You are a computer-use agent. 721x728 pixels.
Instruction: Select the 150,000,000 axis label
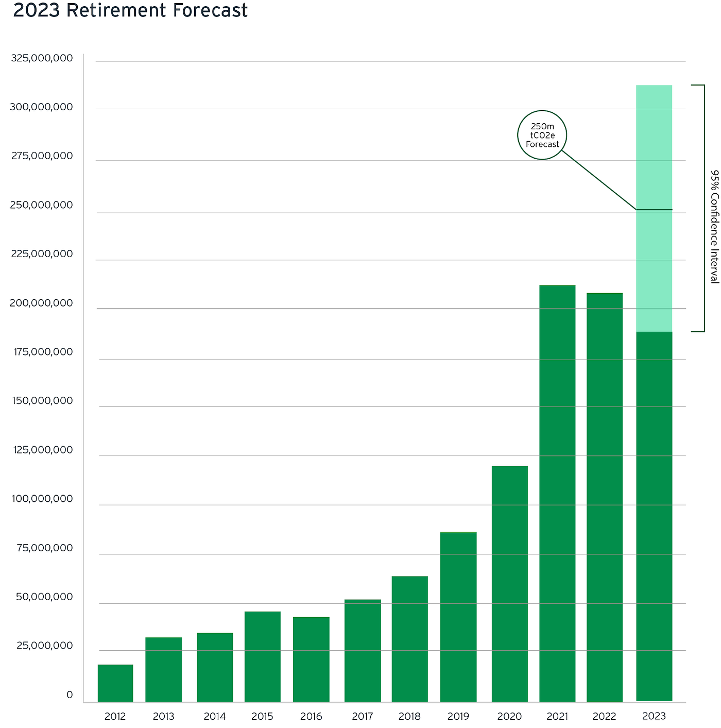point(43,401)
